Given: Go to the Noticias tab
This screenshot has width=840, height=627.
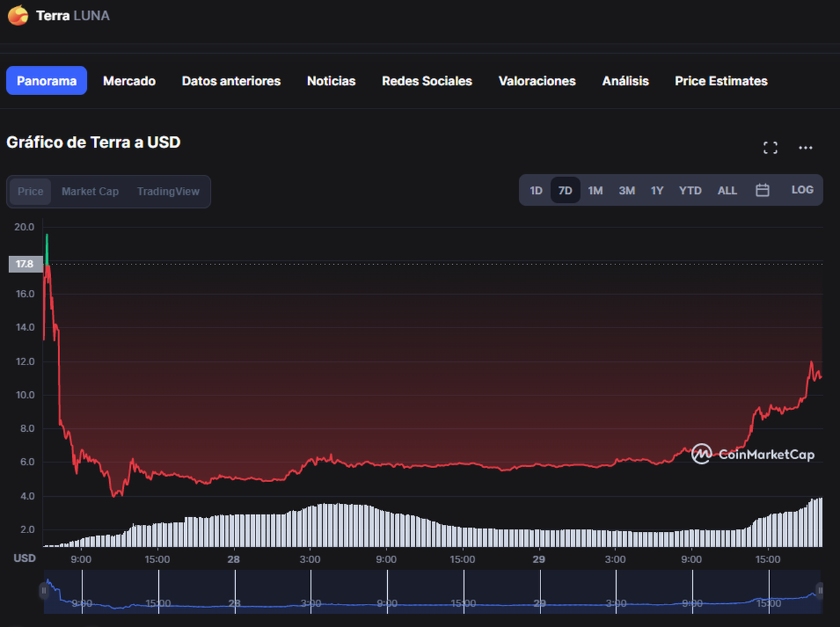Looking at the screenshot, I should coord(331,81).
